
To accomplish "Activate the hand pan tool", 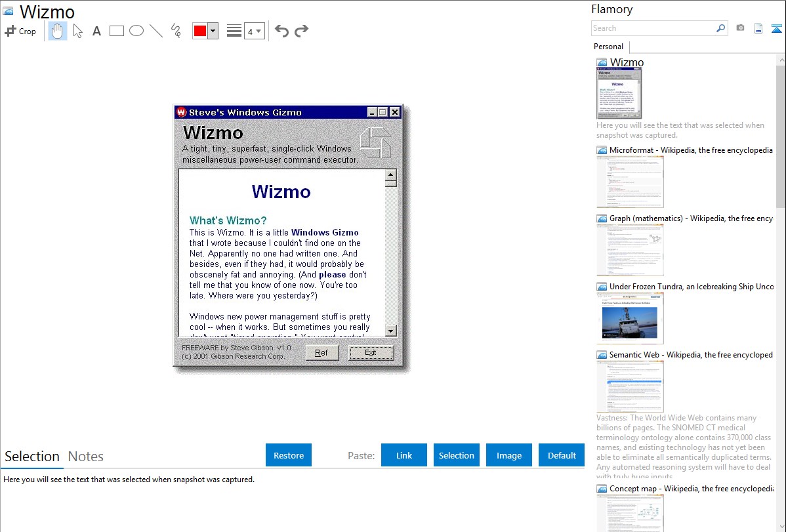I will point(58,31).
